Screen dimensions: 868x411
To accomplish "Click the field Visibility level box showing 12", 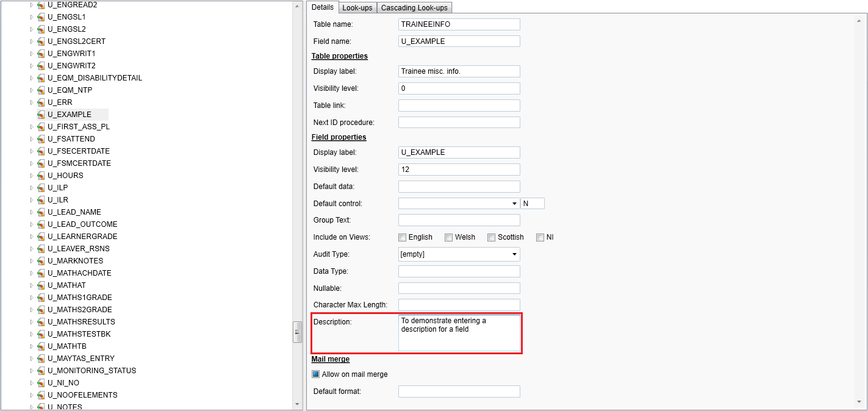I will pos(459,170).
